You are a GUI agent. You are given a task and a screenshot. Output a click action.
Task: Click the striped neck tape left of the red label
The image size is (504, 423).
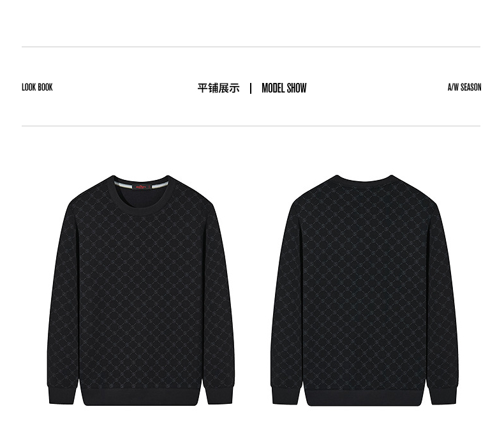123,184
